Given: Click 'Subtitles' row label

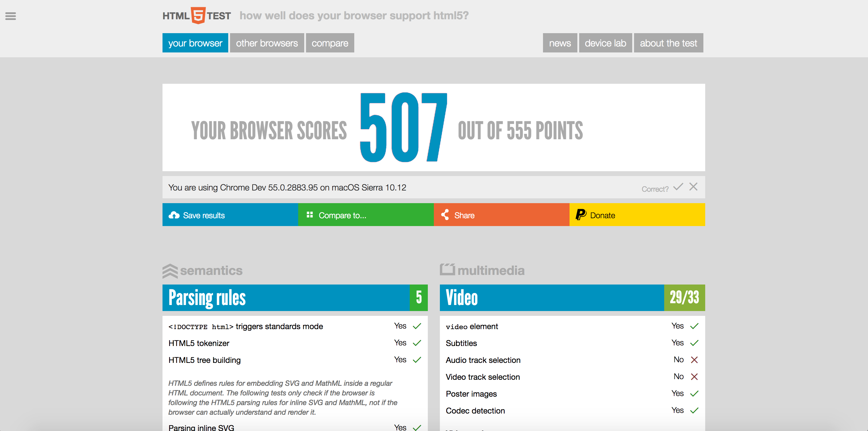Looking at the screenshot, I should tap(461, 343).
